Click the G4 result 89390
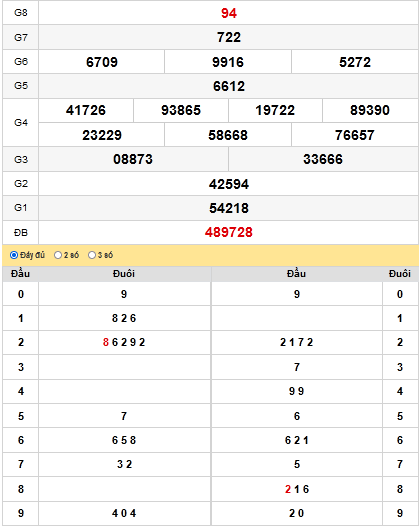 (370, 110)
